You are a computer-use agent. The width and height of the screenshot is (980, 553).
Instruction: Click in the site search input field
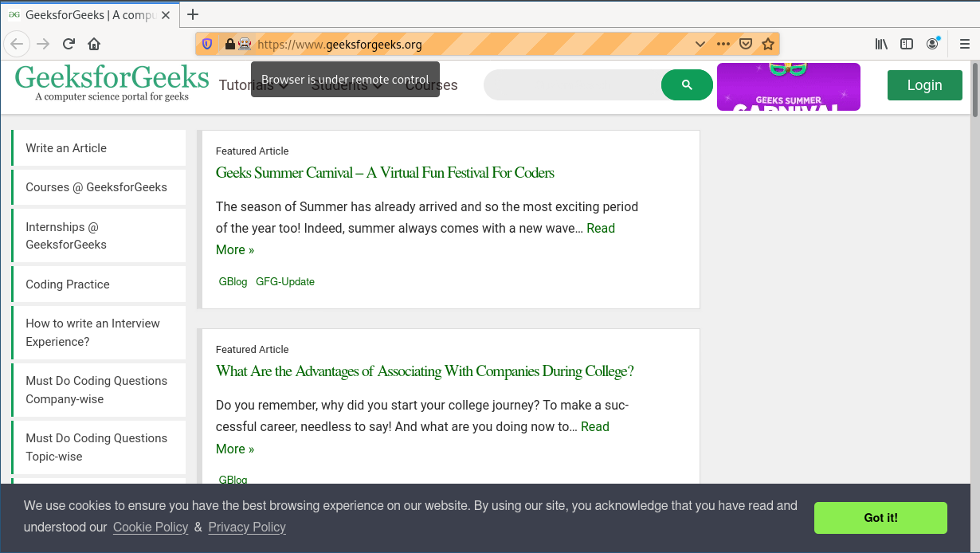(574, 84)
